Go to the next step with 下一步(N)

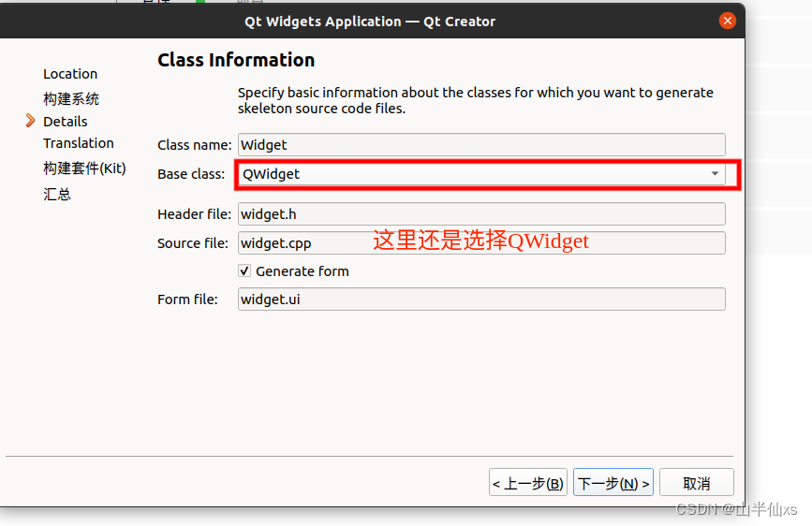[x=613, y=483]
